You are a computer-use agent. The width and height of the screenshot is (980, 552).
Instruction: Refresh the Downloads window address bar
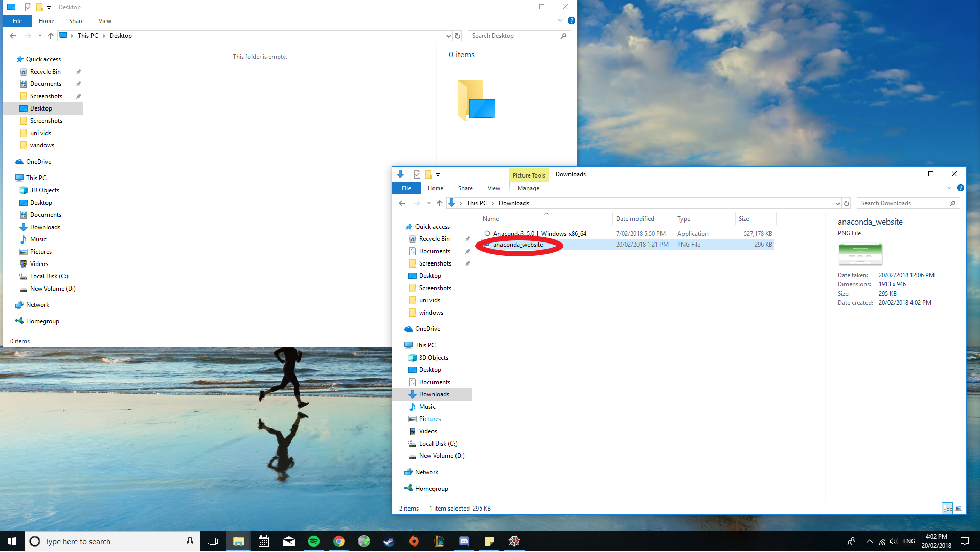click(847, 203)
